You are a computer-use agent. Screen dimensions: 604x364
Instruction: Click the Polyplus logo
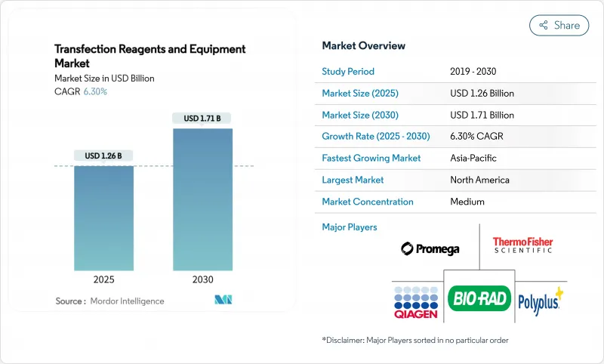pos(541,300)
